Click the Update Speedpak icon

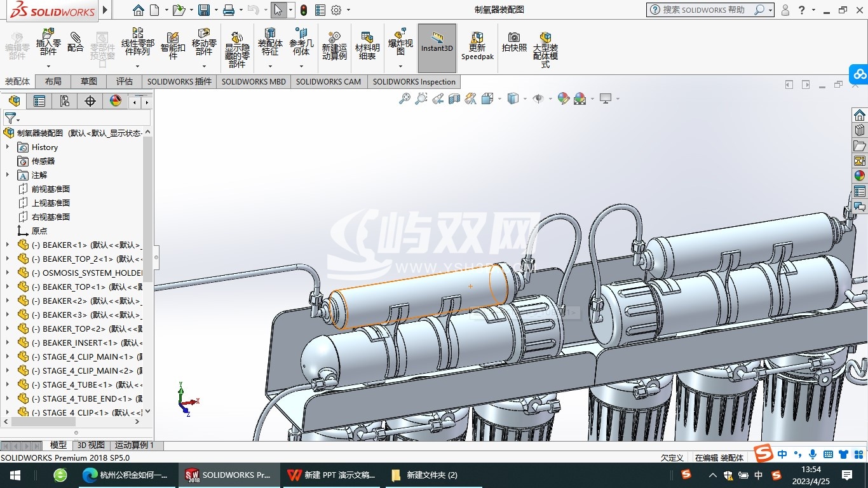[477, 44]
